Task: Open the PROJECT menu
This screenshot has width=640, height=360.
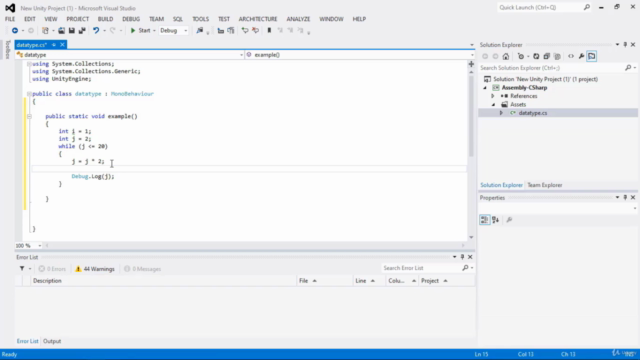Action: [x=78, y=19]
